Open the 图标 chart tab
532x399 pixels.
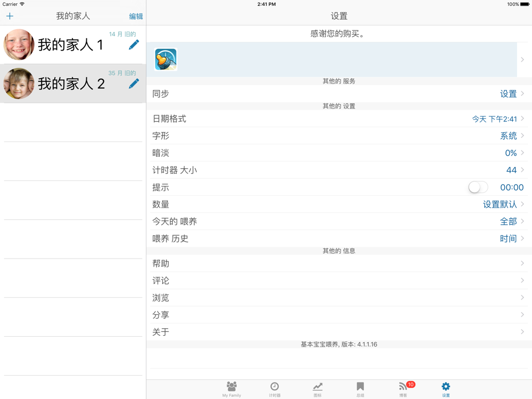(x=318, y=389)
